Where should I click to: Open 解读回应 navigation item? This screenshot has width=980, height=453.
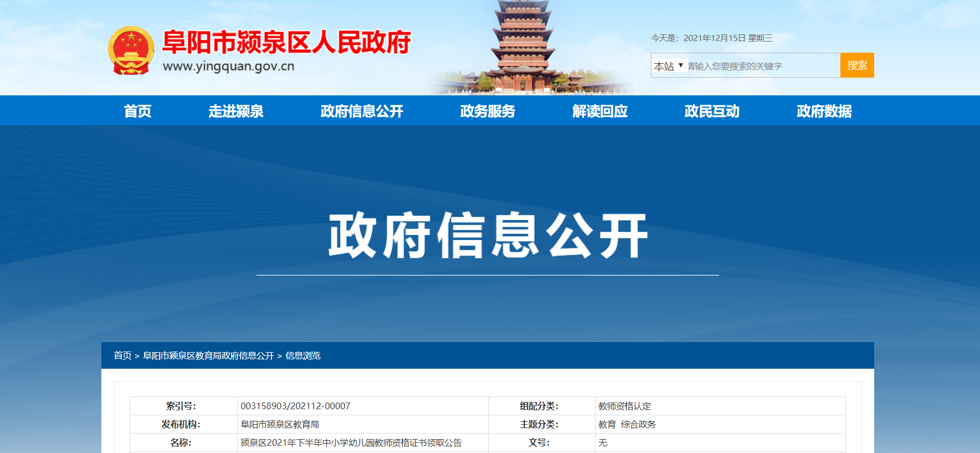point(600,111)
